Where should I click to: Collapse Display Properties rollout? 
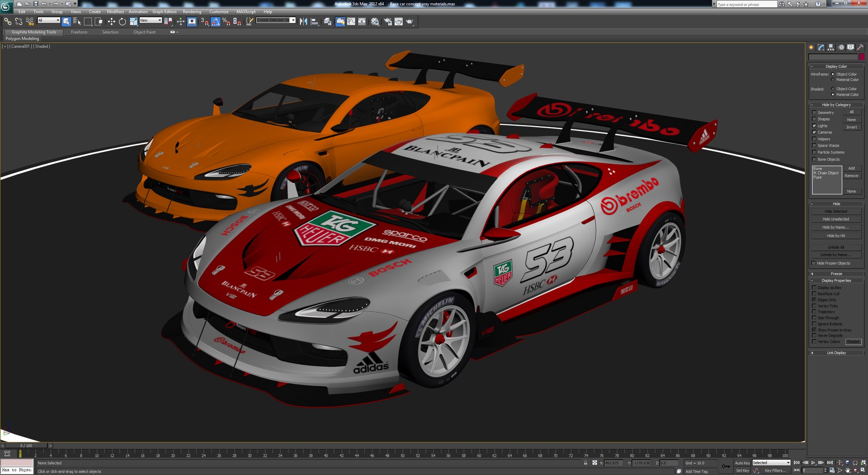click(836, 280)
